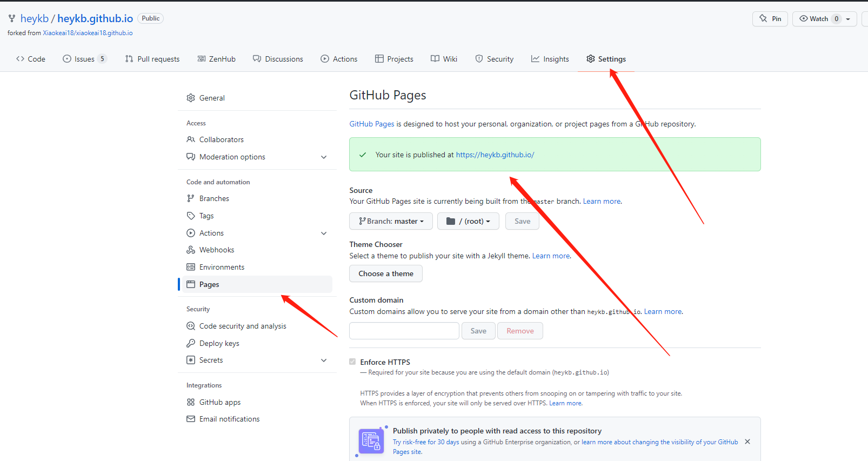Open the Settings tab

pos(606,59)
